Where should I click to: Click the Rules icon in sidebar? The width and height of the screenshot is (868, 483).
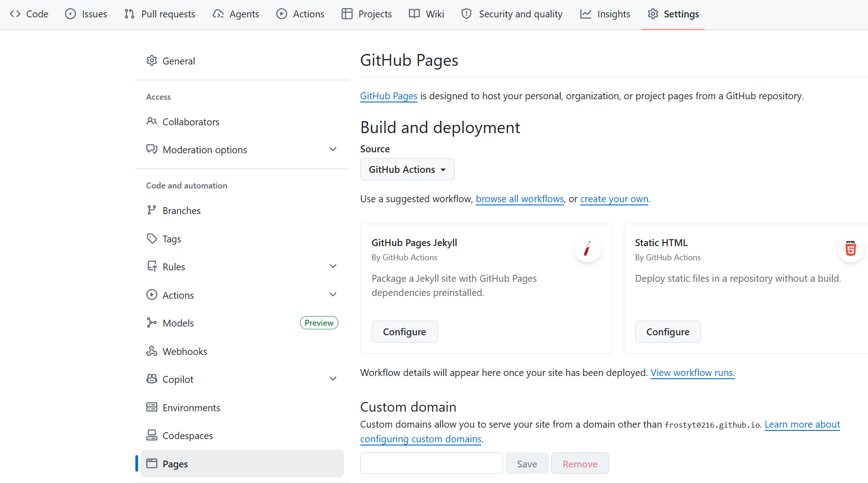click(152, 266)
